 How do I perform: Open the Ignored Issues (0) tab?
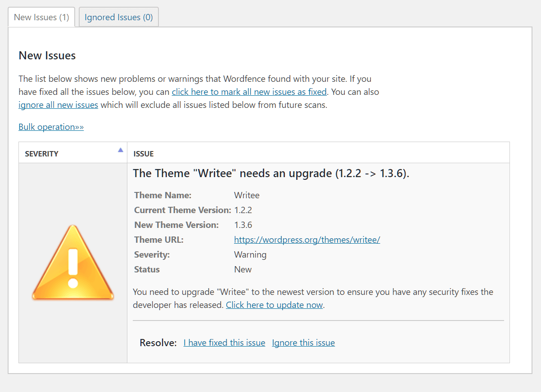pyautogui.click(x=119, y=18)
